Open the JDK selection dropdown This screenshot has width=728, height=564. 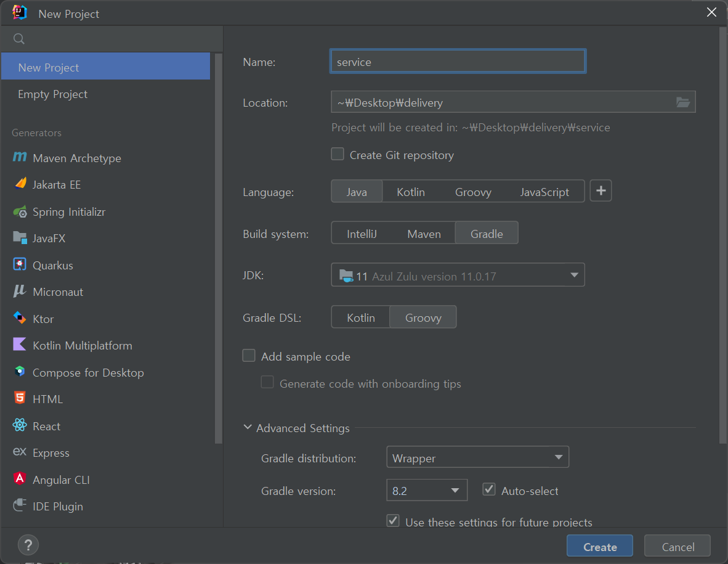458,276
